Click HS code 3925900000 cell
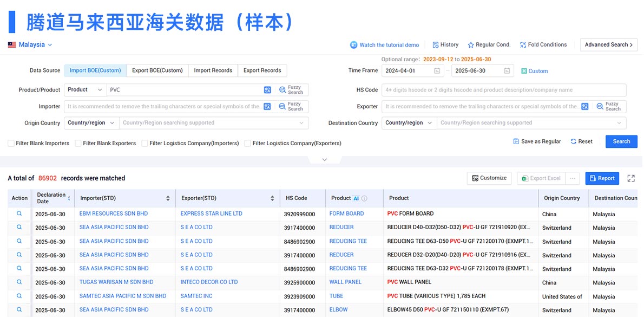 pos(299,283)
